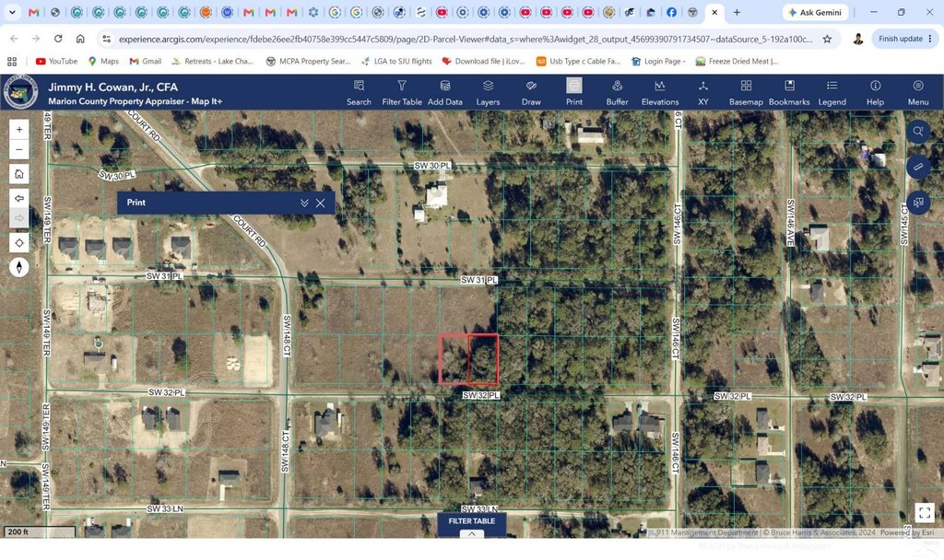This screenshot has width=944, height=560.
Task: Locate my position on the map
Action: [x=19, y=243]
